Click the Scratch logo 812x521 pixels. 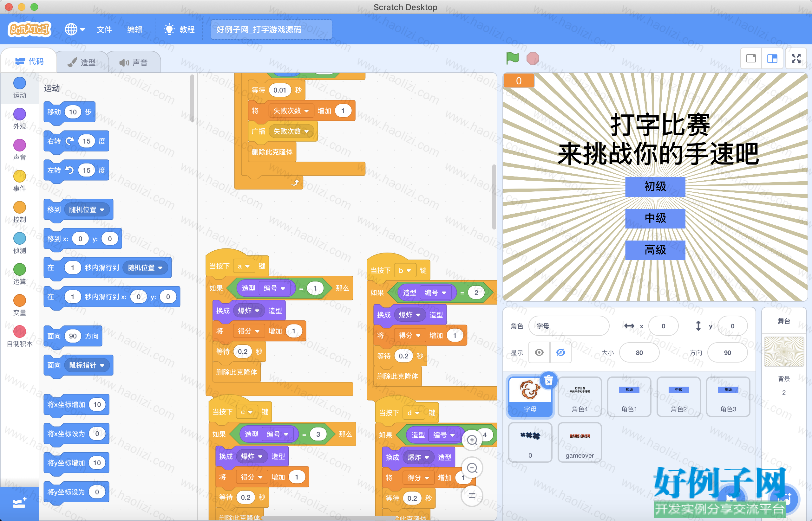(x=29, y=29)
